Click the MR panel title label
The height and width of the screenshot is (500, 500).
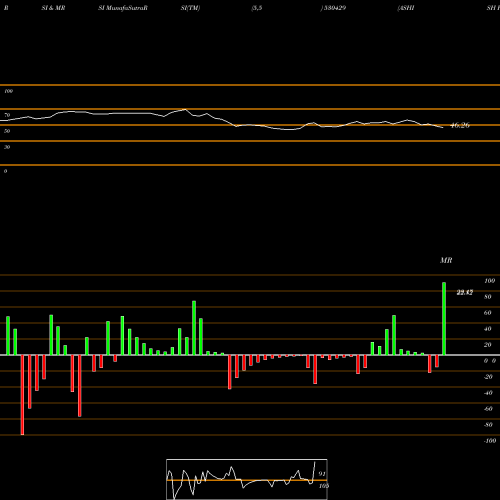point(446,260)
